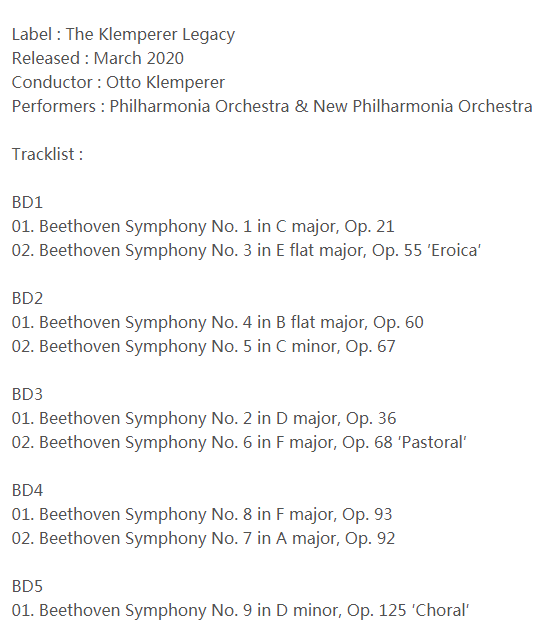This screenshot has height=630, width=544.
Task: Select the Symphony No. 9 'Choral' track
Action: [240, 611]
